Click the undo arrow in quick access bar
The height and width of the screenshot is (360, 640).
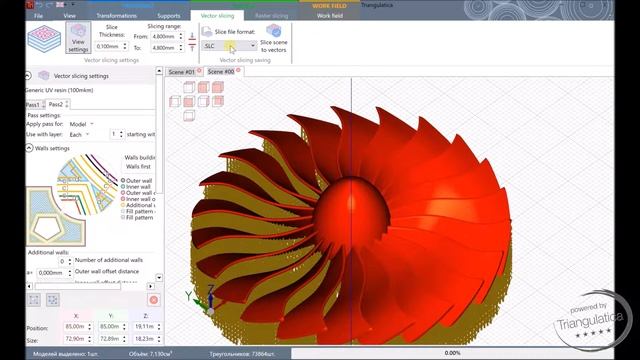[x=40, y=5]
